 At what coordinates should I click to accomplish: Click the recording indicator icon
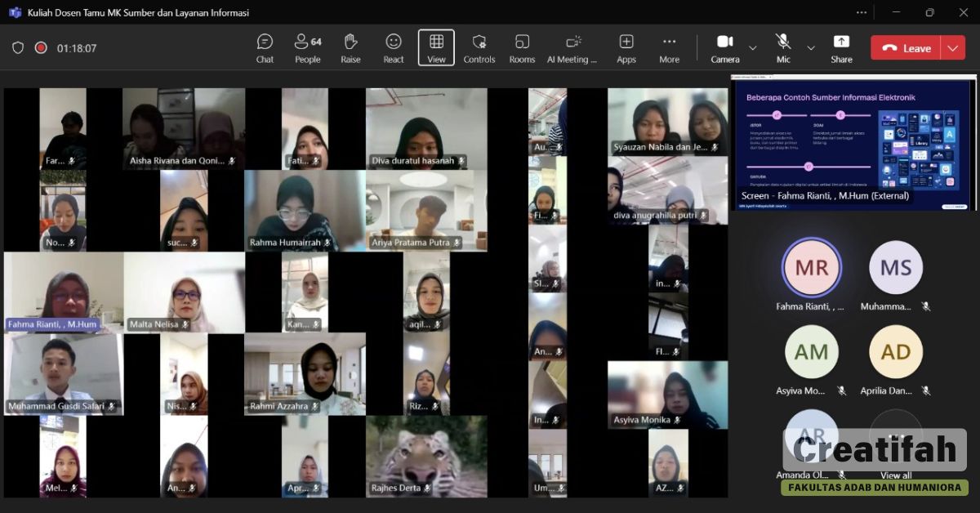(41, 48)
